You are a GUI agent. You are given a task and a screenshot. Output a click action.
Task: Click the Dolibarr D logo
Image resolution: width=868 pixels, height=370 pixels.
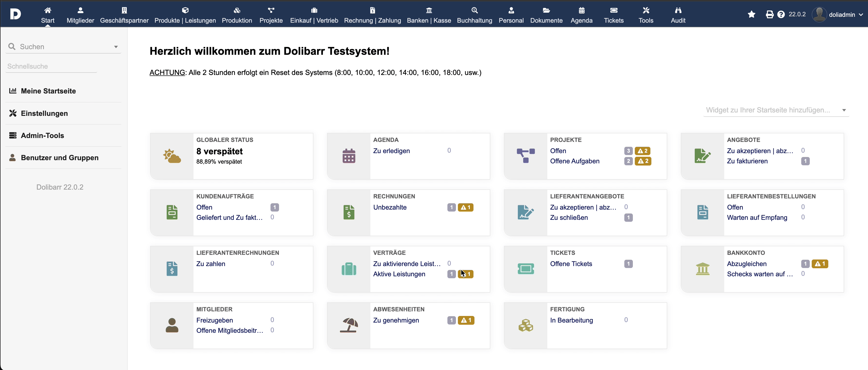pos(16,14)
